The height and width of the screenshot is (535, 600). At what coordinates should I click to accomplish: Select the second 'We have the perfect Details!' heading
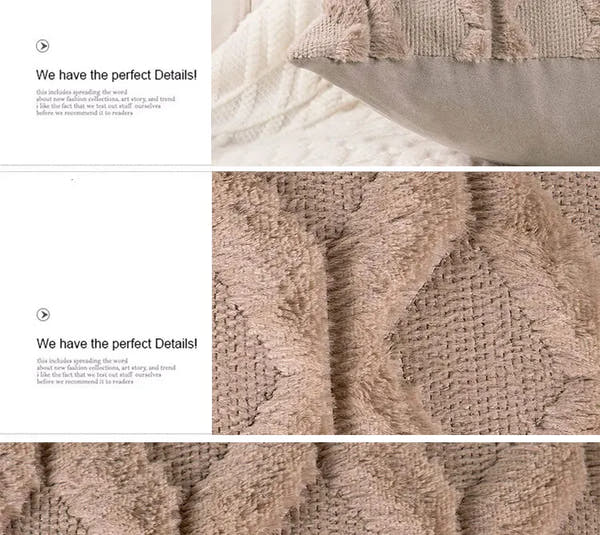(x=117, y=344)
